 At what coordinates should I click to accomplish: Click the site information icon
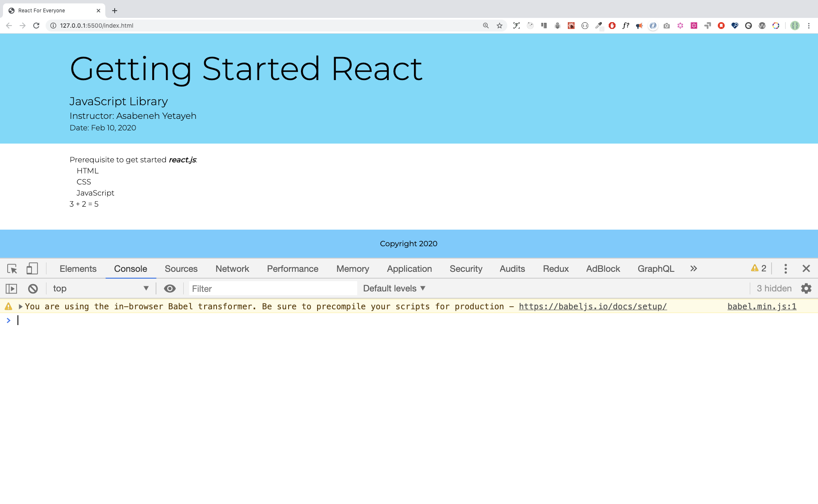pyautogui.click(x=53, y=26)
